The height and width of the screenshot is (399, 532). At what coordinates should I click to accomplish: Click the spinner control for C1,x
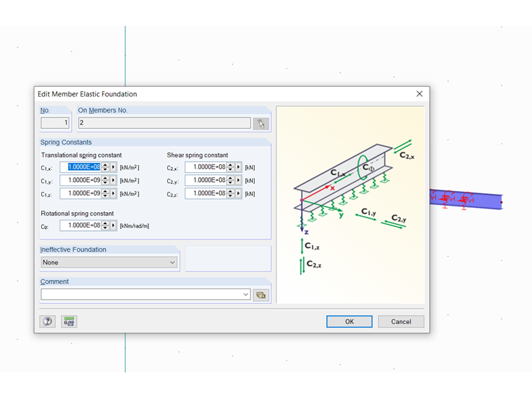[x=105, y=167]
